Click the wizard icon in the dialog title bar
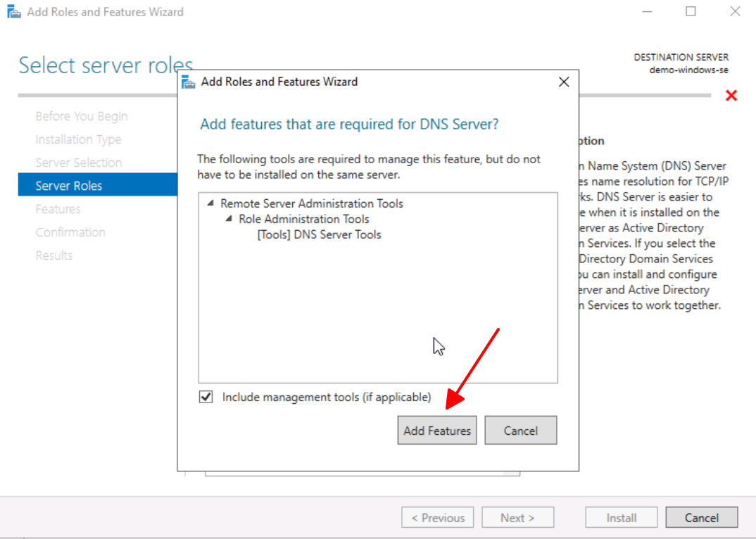756x539 pixels. 189,82
